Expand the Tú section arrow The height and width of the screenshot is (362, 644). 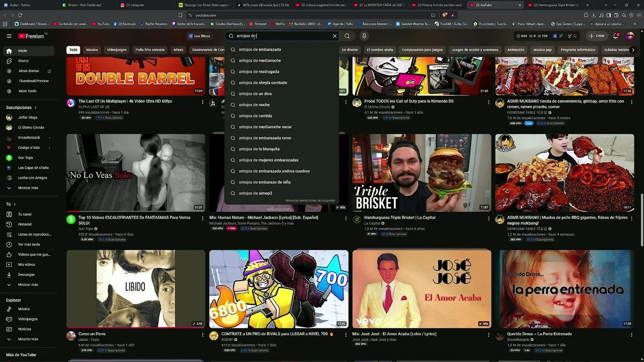point(15,204)
